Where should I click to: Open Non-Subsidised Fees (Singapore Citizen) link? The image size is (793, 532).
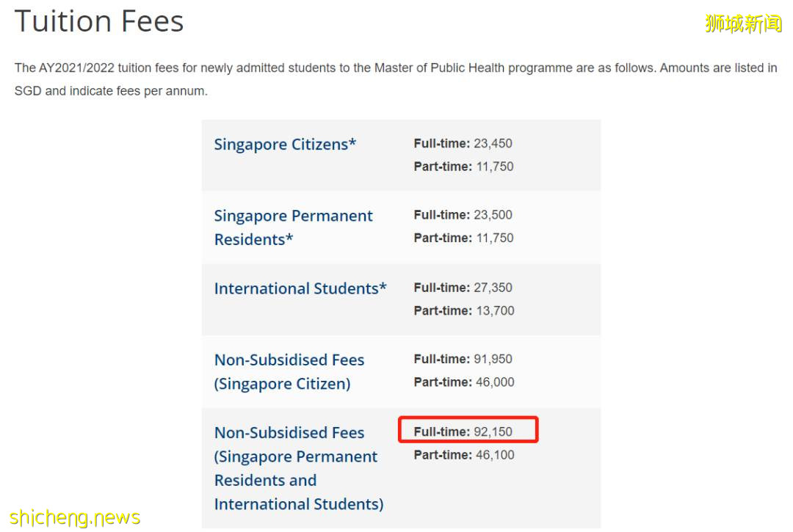[289, 371]
